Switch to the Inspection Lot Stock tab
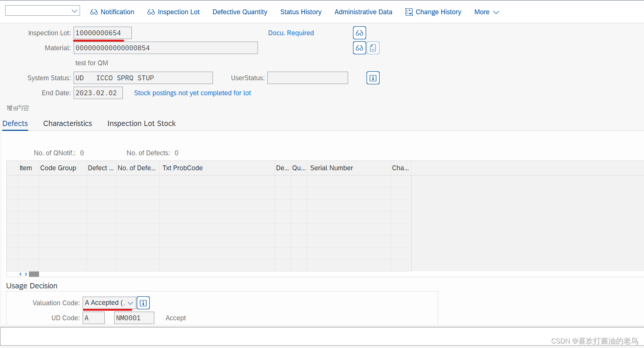644x348 pixels. [x=142, y=123]
